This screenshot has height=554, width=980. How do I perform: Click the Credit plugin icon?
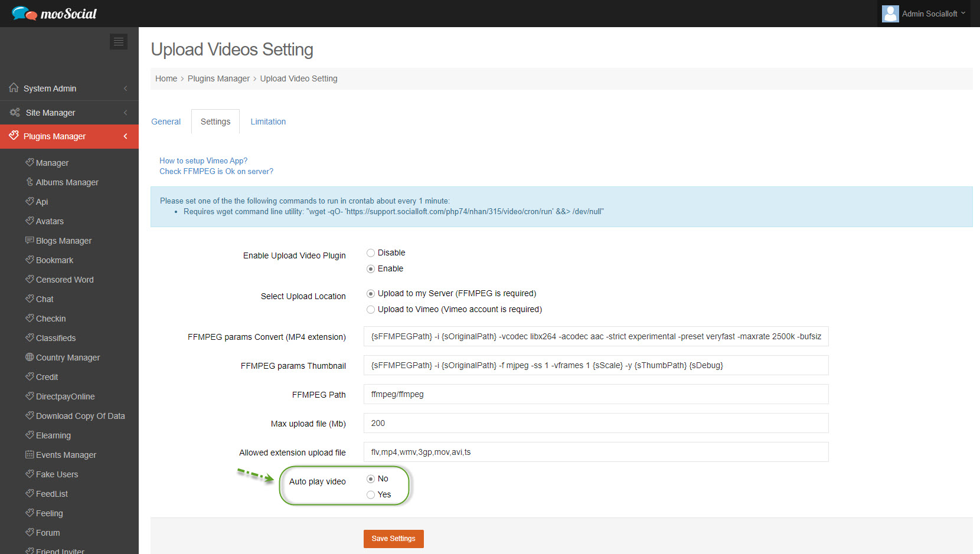coord(30,376)
